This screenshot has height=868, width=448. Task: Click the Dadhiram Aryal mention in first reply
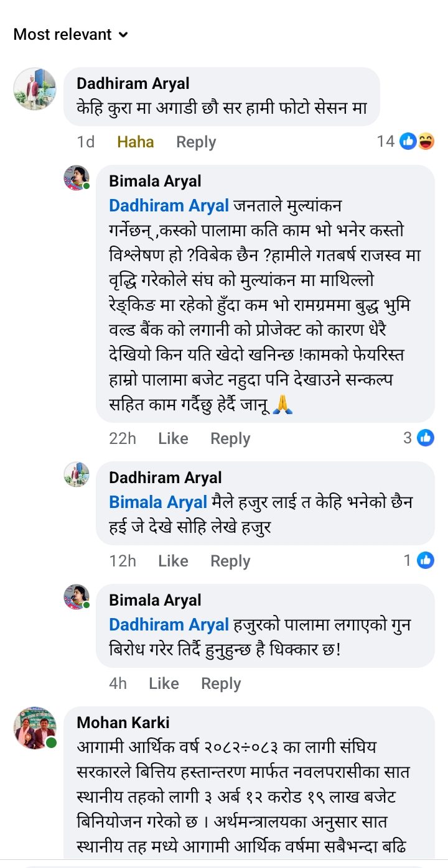pos(169,205)
